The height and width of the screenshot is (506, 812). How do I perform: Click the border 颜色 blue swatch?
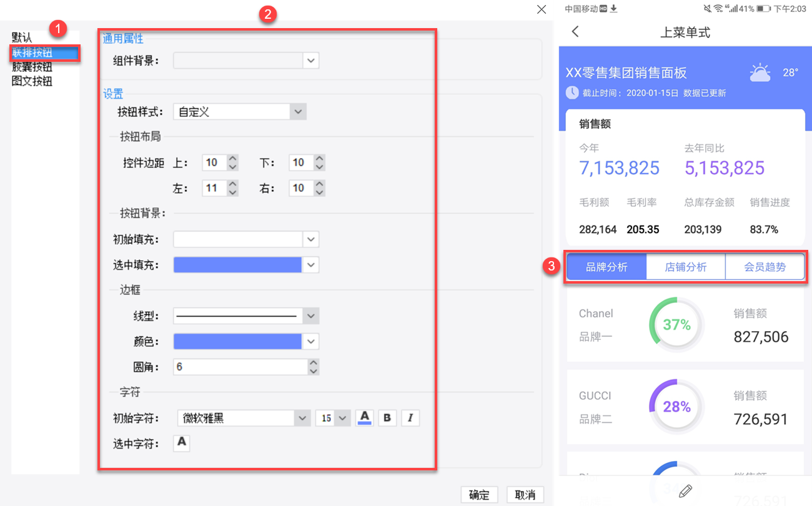pos(238,342)
